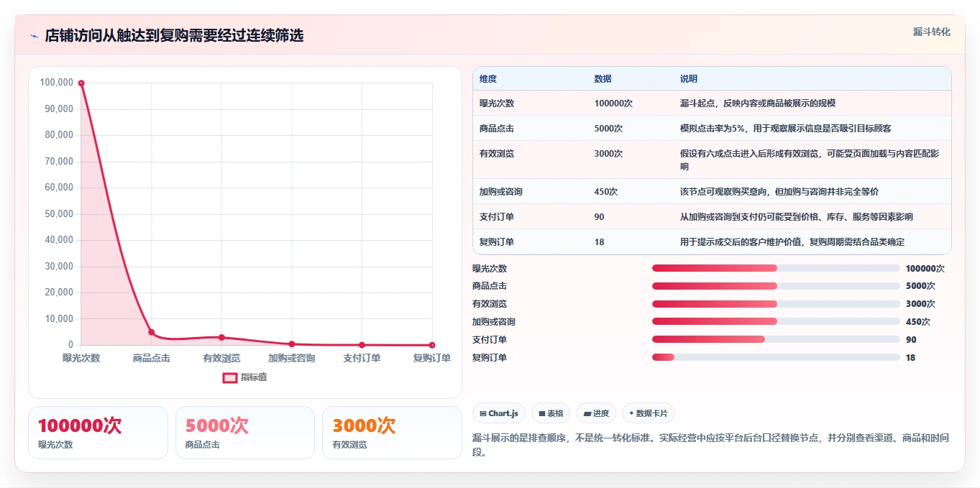This screenshot has width=980, height=488.
Task: Open the 5000次 商品点击 data card
Action: point(245,433)
